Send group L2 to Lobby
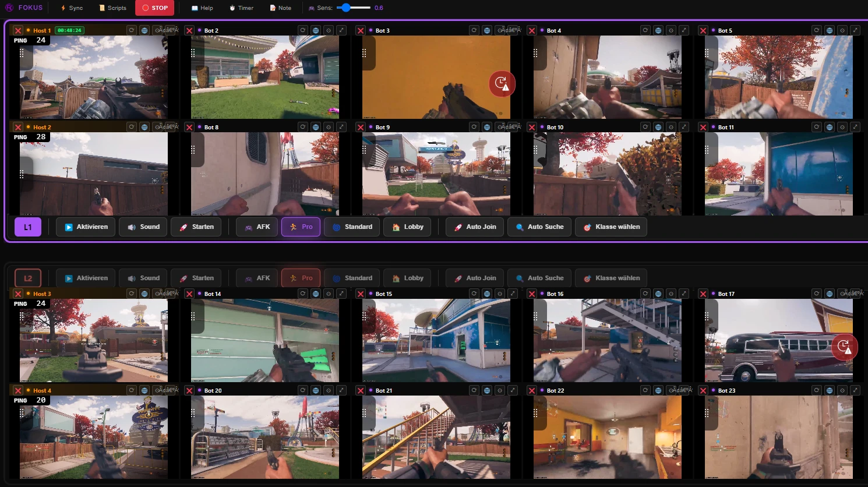The image size is (868, 487). click(407, 278)
